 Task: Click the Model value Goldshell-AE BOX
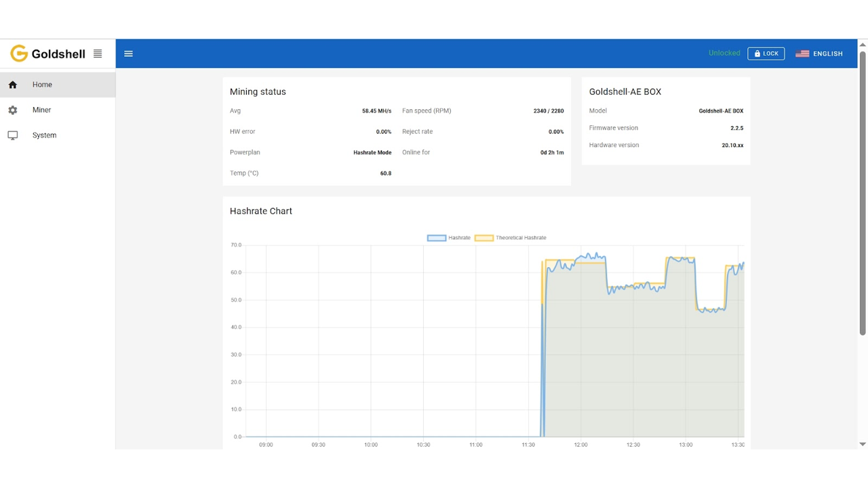721,111
